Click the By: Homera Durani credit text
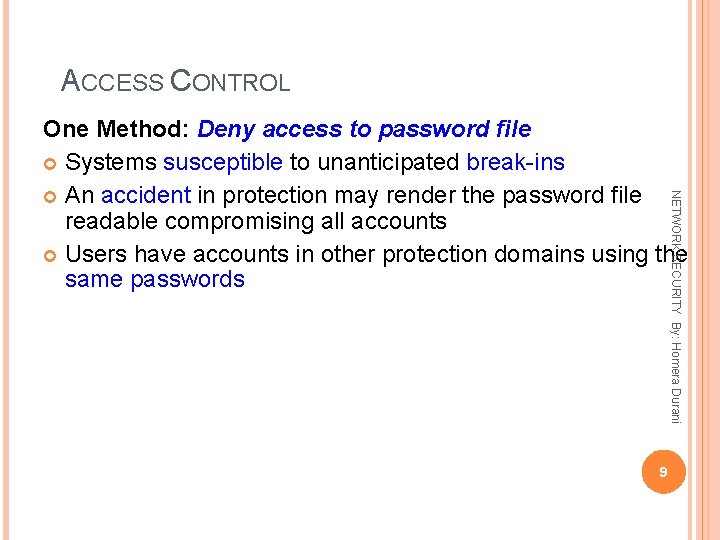Viewport: 720px width, 540px height. pos(676,373)
